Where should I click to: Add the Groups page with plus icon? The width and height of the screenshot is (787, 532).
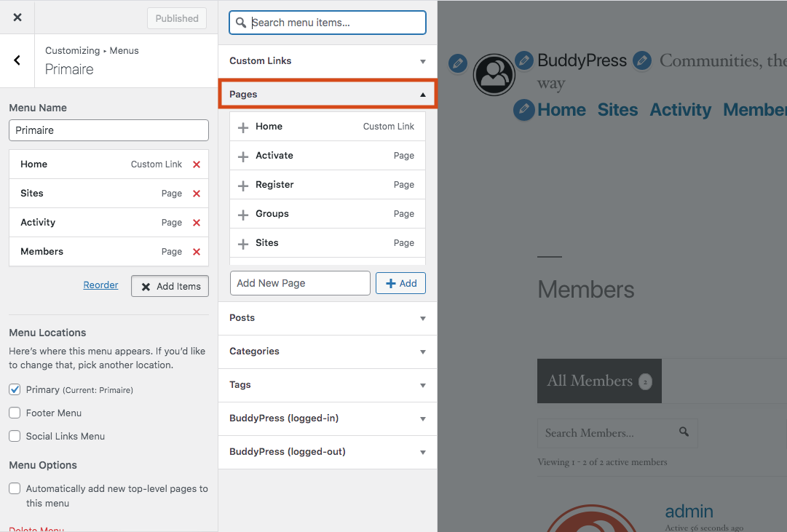click(x=243, y=214)
